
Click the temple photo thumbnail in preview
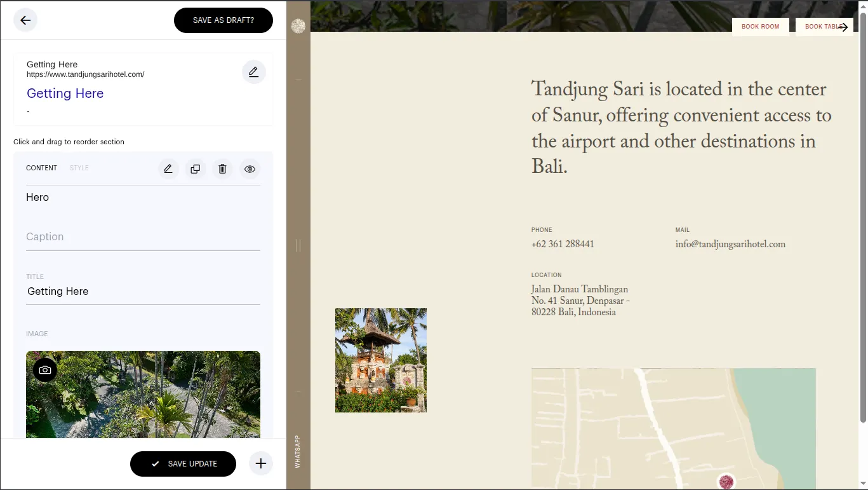[380, 360]
